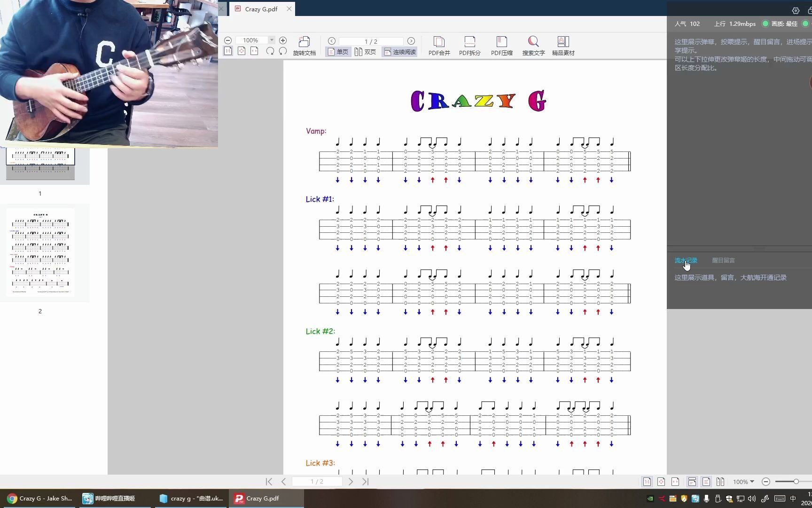The height and width of the screenshot is (508, 812).
Task: Select fit page icon in top toolbar
Action: [242, 51]
